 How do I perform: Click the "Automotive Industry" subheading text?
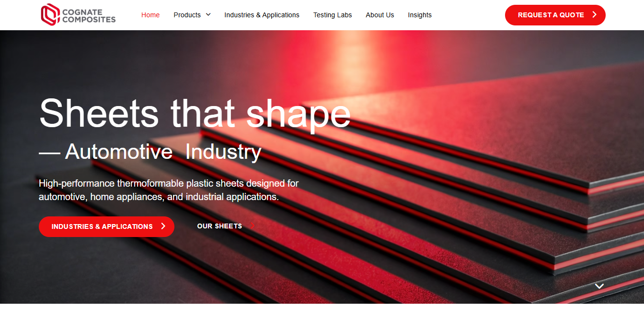coord(163,152)
